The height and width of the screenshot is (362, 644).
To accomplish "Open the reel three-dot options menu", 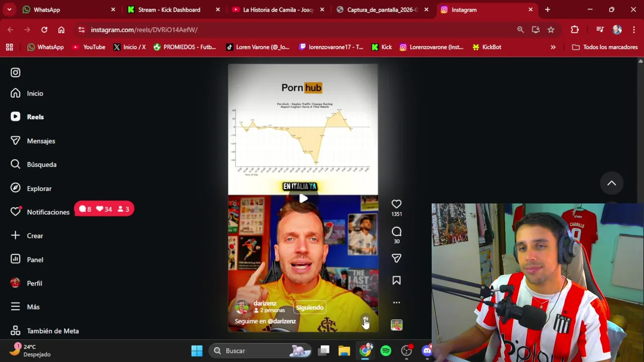I will pos(396,303).
